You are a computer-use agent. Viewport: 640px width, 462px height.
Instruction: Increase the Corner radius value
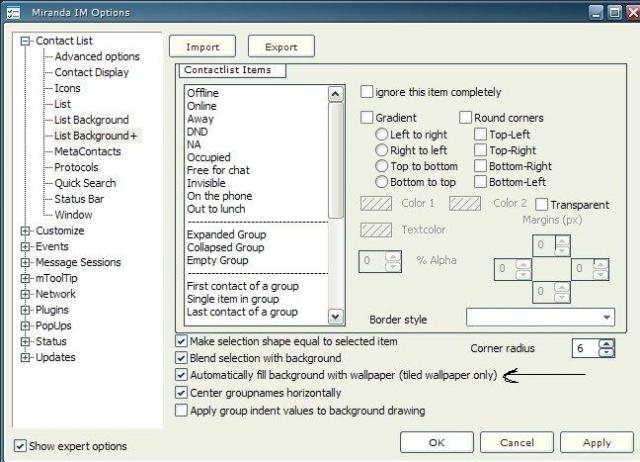[x=607, y=344]
